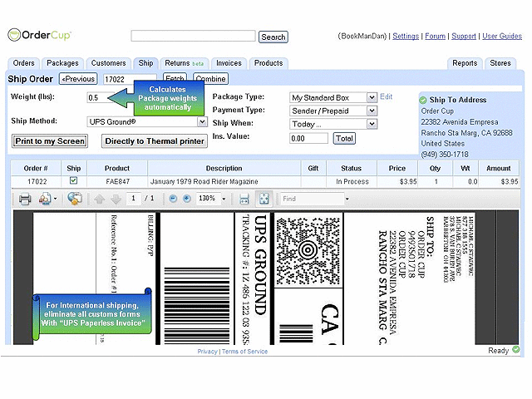Click the In Process status cell
The height and width of the screenshot is (399, 532).
tap(352, 181)
